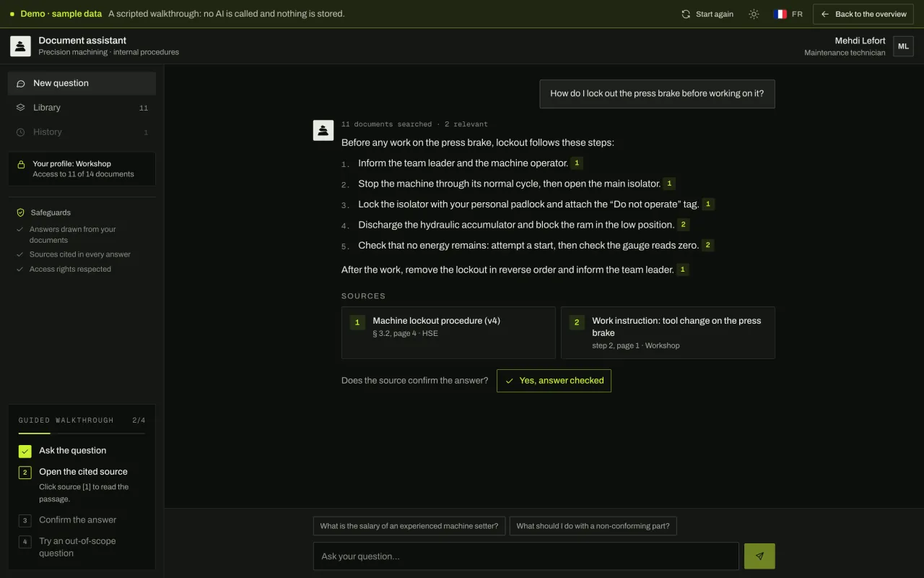Screen dimensions: 924x578
Task: Choose suggestion about non-conforming part
Action: pos(593,526)
